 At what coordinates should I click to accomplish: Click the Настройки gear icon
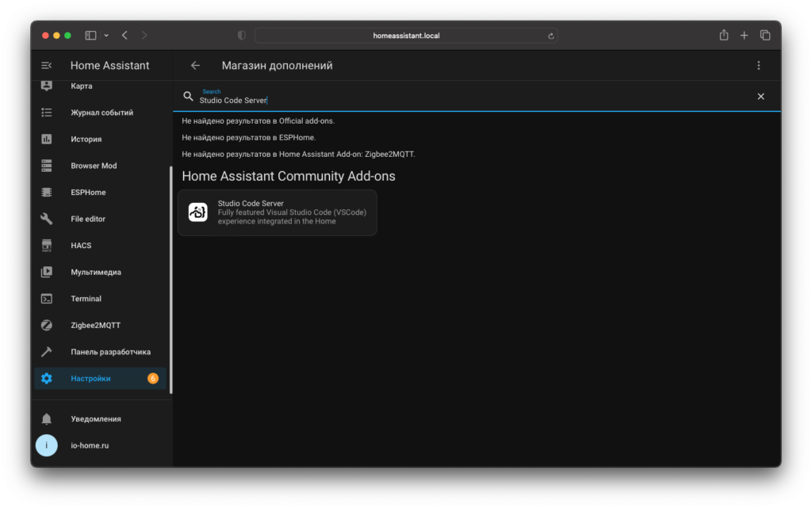coord(46,378)
